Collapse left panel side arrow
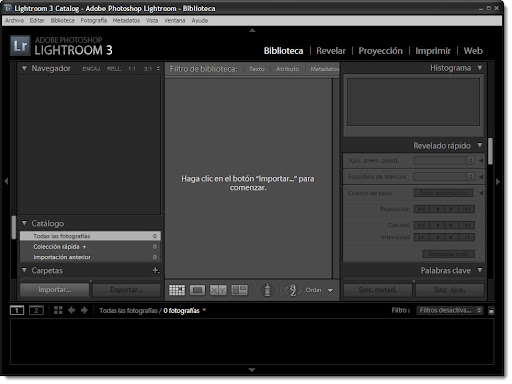 click(6, 181)
